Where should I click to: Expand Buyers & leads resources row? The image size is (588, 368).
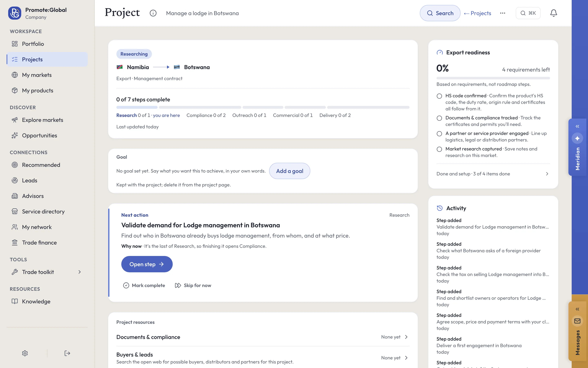[263, 358]
